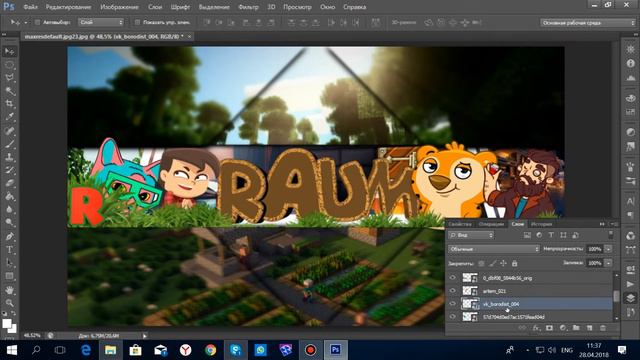Open status bar info arrow
The height and width of the screenshot is (360, 640).
coord(144,336)
